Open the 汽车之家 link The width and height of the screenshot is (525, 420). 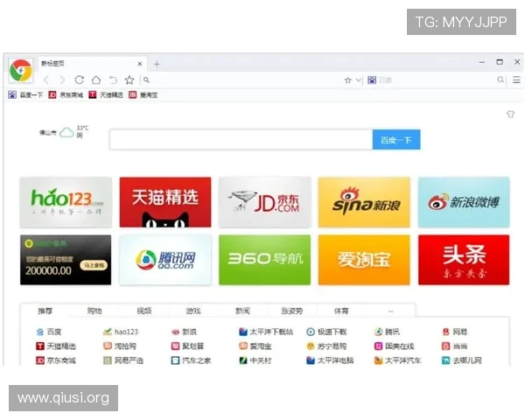point(191,360)
